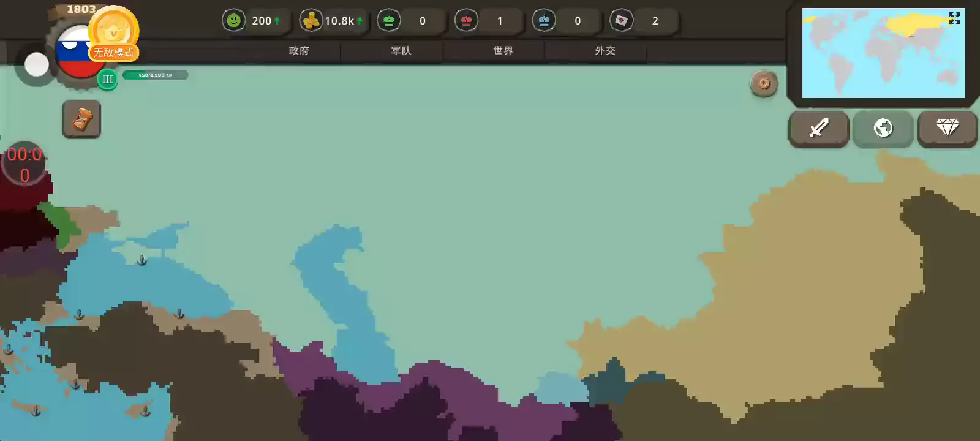The width and height of the screenshot is (980, 441).
Task: Open the sword war mode button
Action: (818, 128)
